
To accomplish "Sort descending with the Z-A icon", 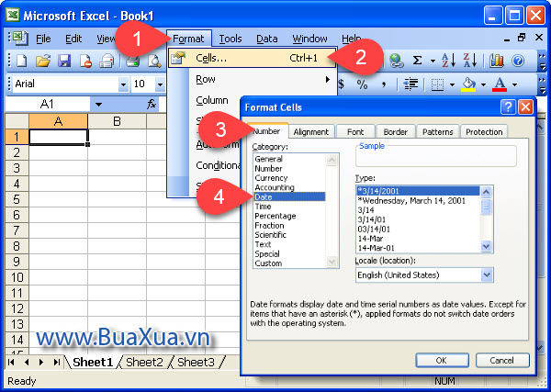I will 469,61.
